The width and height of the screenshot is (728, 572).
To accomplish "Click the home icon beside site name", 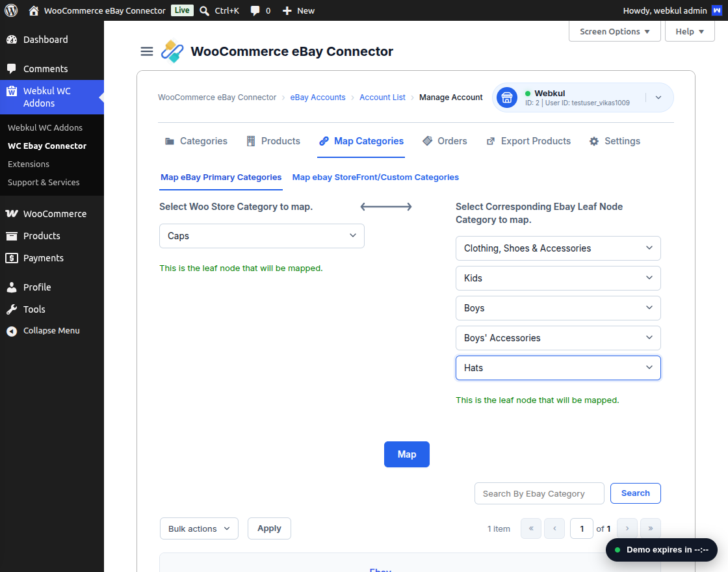I will [x=33, y=10].
